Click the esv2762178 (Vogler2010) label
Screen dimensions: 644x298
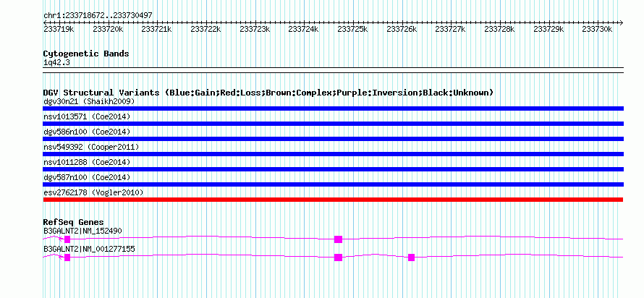pos(93,192)
